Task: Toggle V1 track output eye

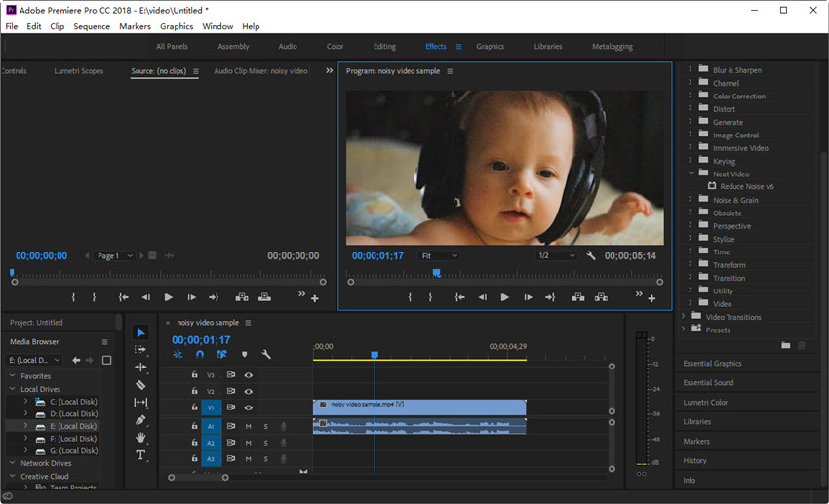Action: (x=248, y=407)
